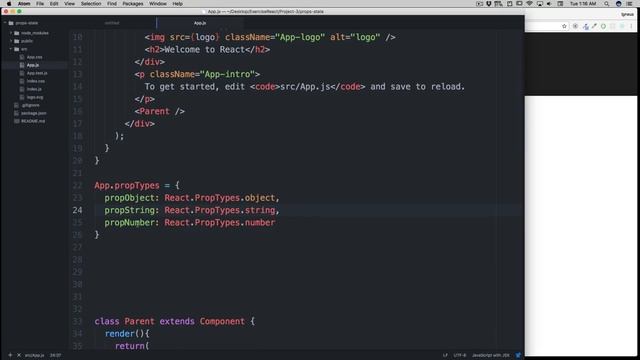The width and height of the screenshot is (640, 360).
Task: Click the Wi-Fi icon in menu bar
Action: [x=529, y=4]
